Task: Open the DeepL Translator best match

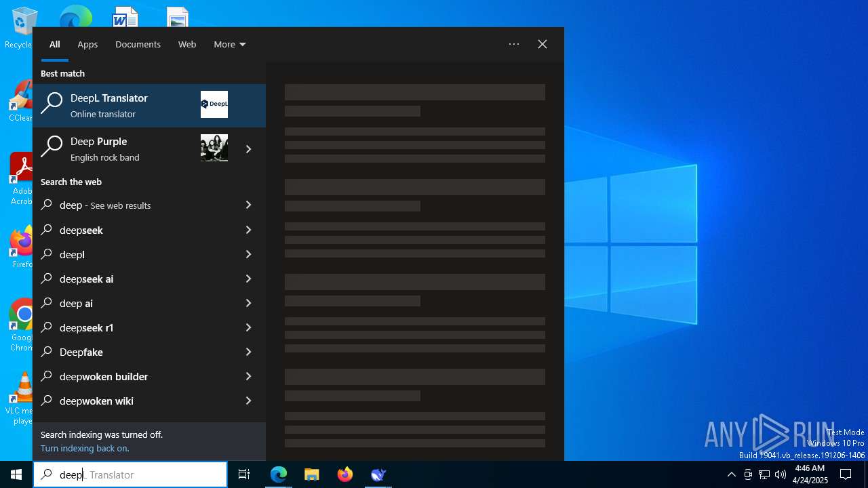Action: click(x=149, y=106)
